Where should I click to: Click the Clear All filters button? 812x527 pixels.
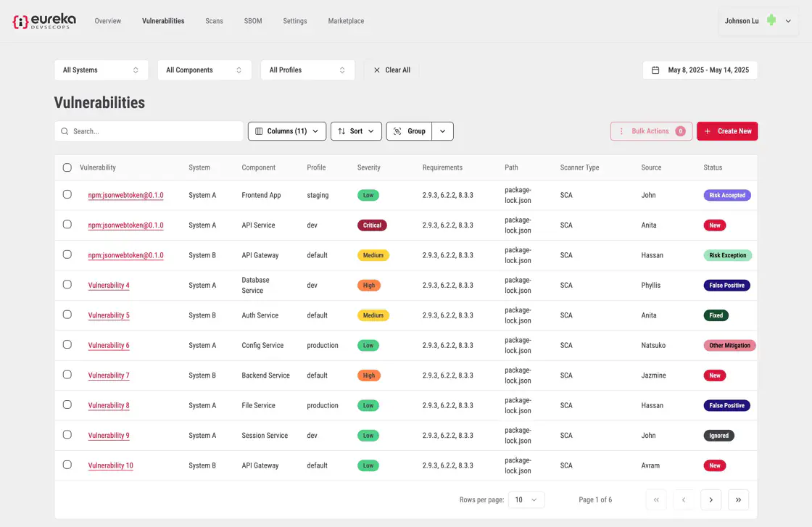click(x=391, y=70)
